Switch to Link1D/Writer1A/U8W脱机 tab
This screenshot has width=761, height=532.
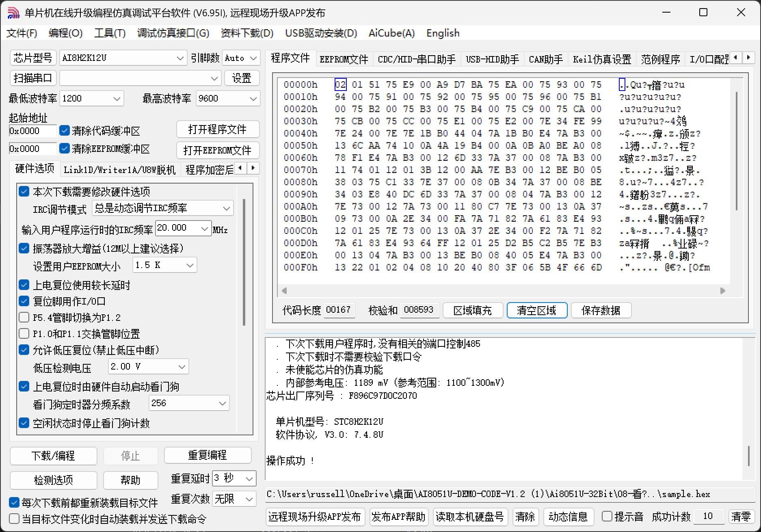(119, 169)
